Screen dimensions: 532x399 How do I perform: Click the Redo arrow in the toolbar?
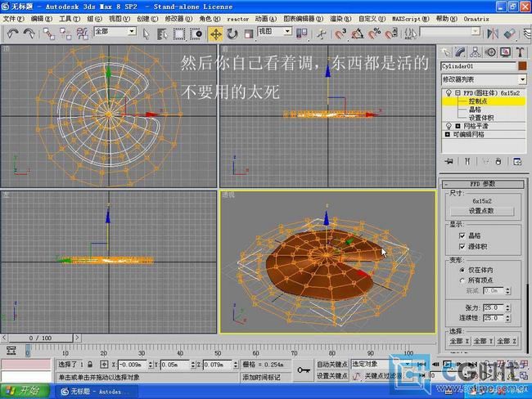coord(29,34)
